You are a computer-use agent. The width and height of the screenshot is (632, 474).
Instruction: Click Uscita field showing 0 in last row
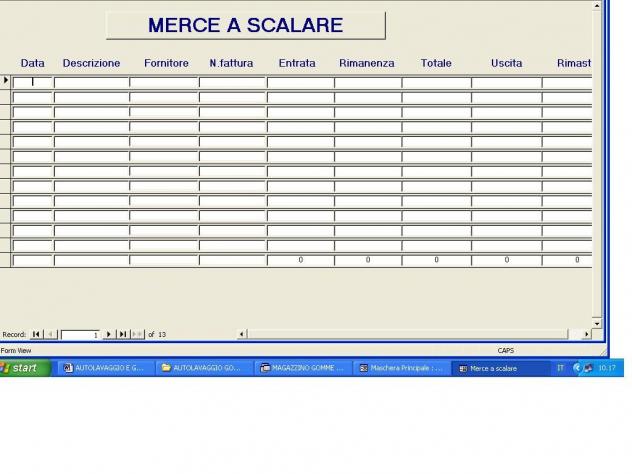(507, 260)
